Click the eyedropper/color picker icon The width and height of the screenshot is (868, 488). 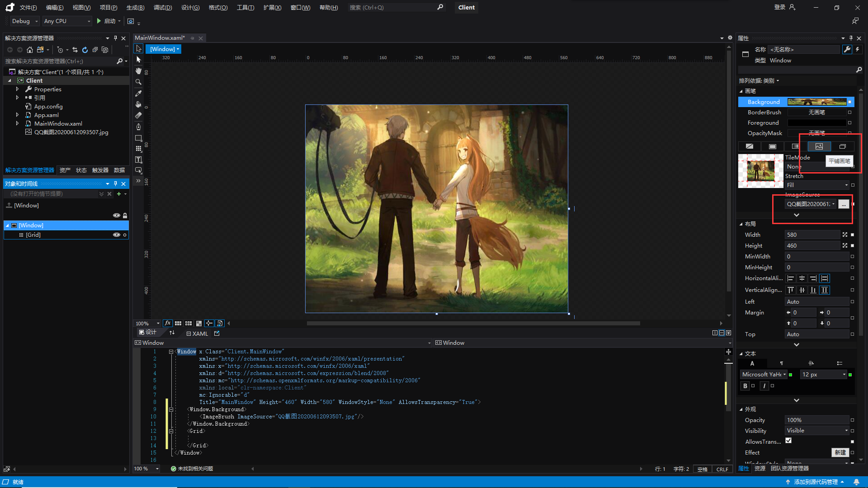click(138, 93)
